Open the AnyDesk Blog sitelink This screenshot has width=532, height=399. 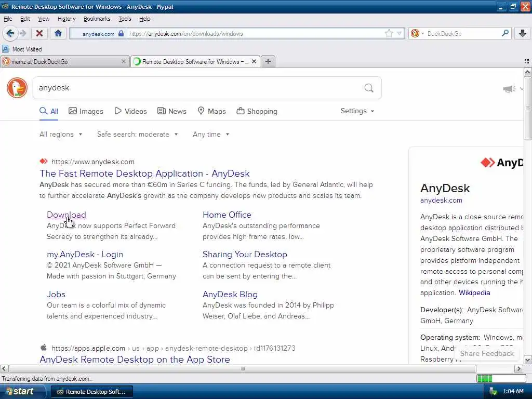coord(230,294)
